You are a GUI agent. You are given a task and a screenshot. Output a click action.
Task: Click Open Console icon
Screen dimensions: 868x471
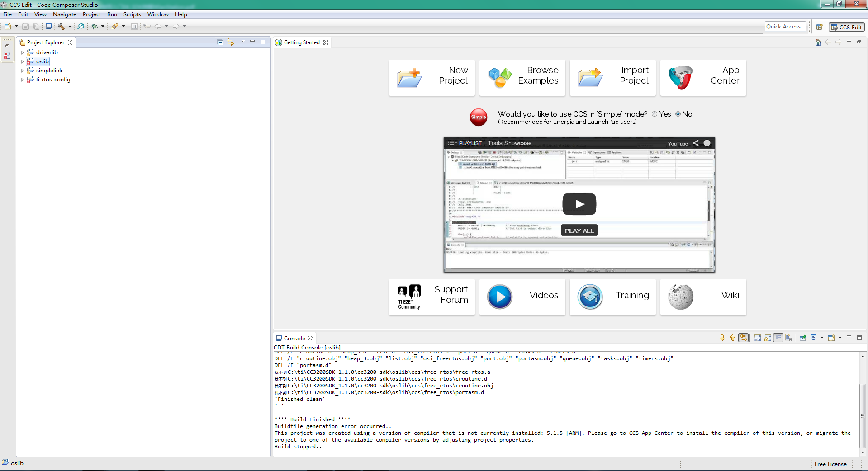pos(831,338)
